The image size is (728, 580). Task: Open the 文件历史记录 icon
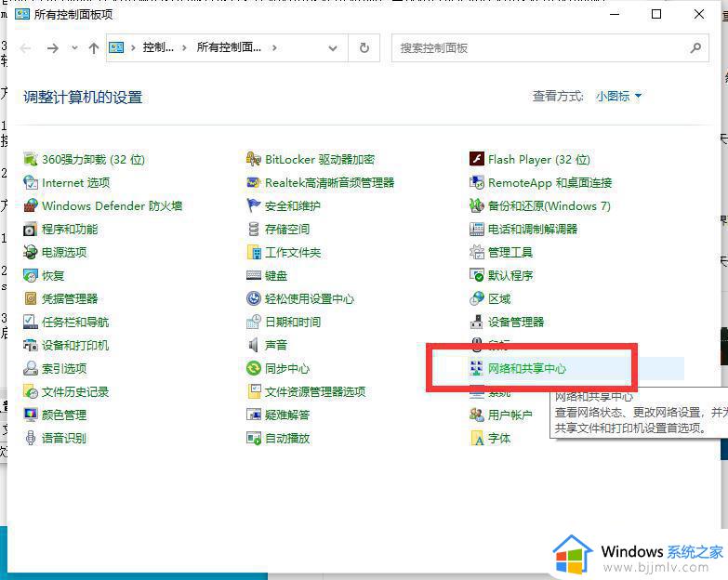click(x=30, y=391)
